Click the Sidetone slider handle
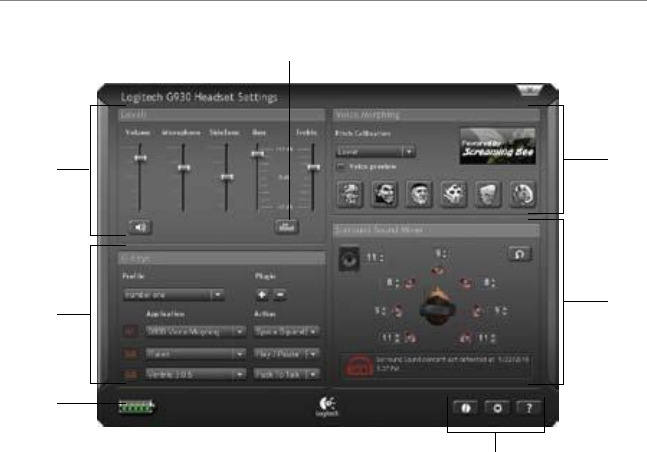Viewport: 647px width, 452px height. (227, 177)
